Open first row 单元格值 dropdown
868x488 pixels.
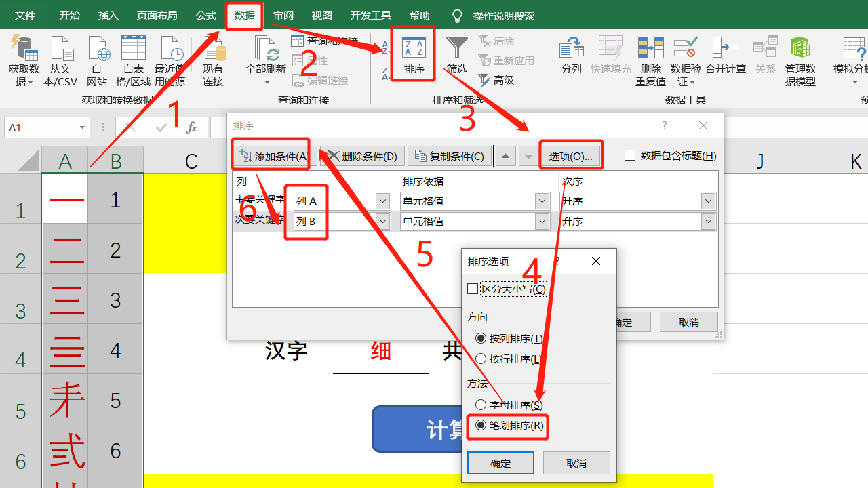click(x=542, y=201)
